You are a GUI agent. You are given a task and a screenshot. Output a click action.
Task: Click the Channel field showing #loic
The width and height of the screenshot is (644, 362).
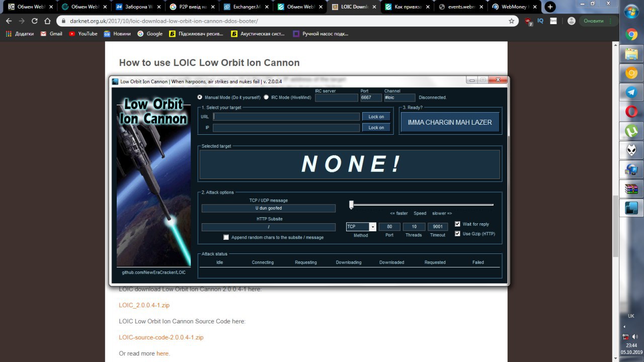coord(400,98)
